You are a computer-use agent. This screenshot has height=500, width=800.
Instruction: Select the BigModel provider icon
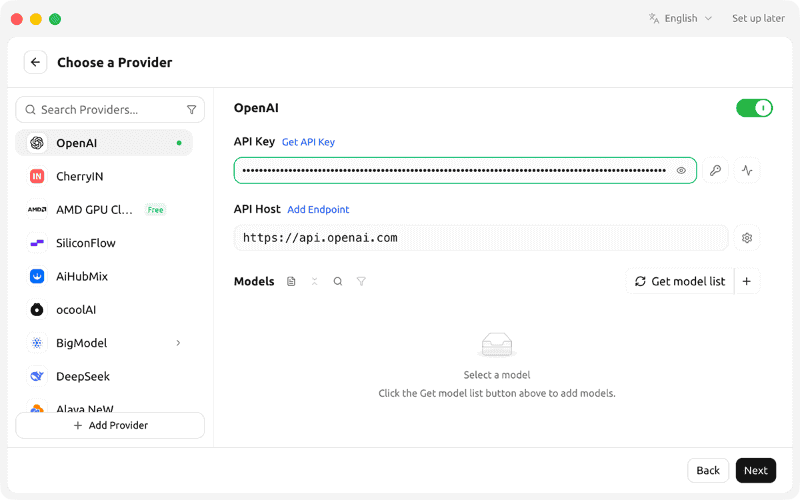pos(37,343)
